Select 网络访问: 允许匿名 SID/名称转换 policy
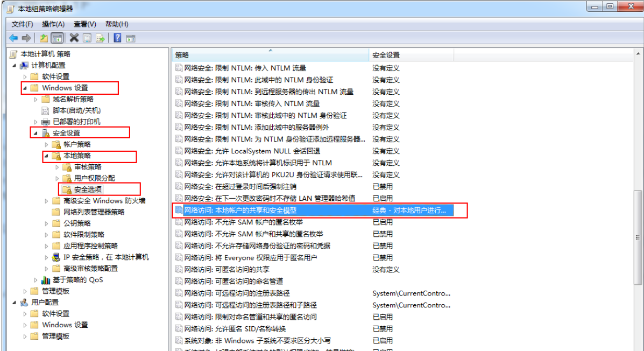 [235, 329]
